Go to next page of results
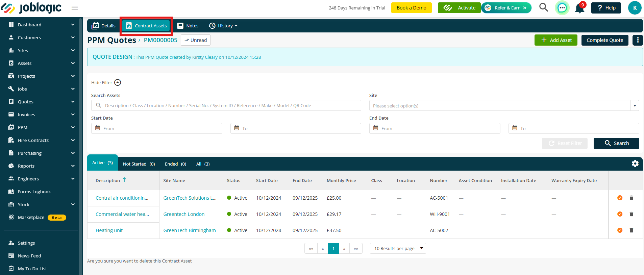The image size is (644, 275). pos(344,248)
